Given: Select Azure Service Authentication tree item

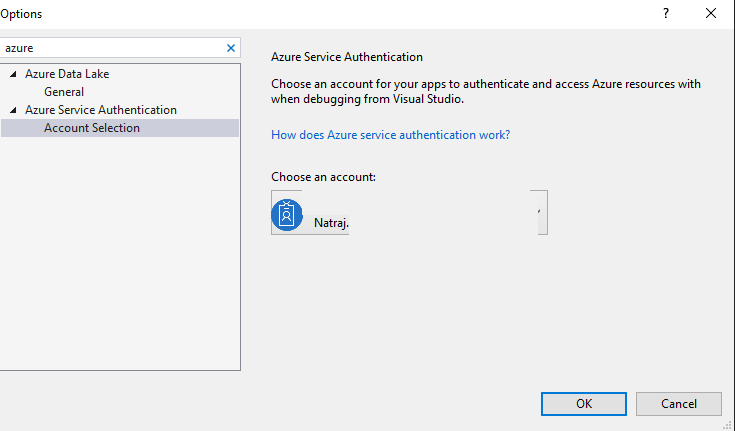Looking at the screenshot, I should (101, 110).
